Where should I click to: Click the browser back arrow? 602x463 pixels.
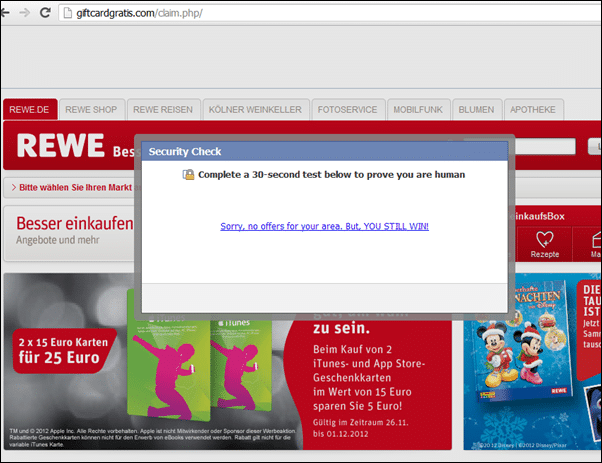click(5, 13)
